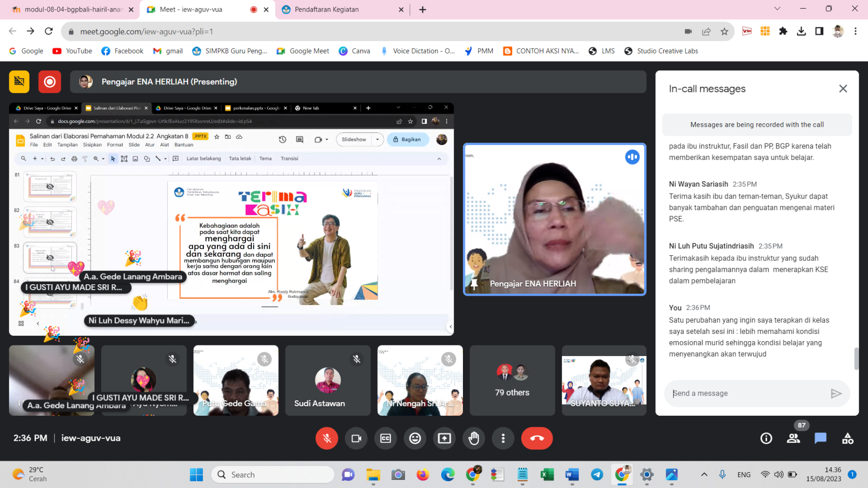Open the SIMPKB Guru bookmark
Image resolution: width=868 pixels, height=488 pixels.
230,51
